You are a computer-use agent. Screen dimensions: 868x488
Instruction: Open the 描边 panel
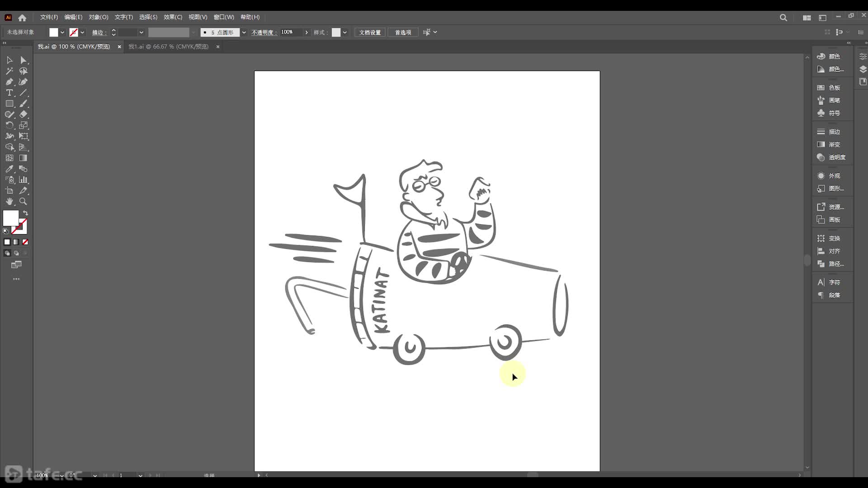point(829,132)
